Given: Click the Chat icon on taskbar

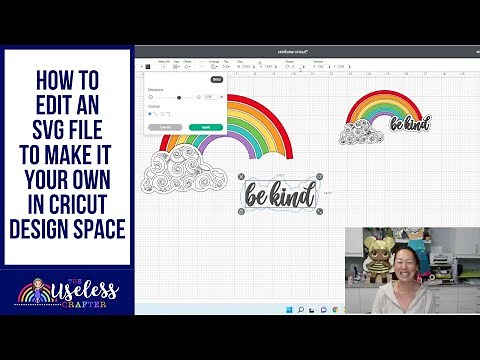Looking at the screenshot, I should (x=323, y=310).
